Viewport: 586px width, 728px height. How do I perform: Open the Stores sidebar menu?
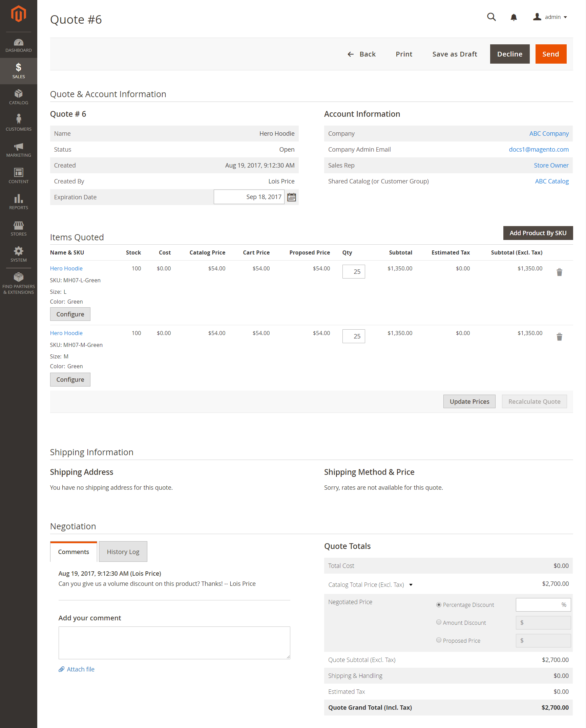[x=19, y=228]
